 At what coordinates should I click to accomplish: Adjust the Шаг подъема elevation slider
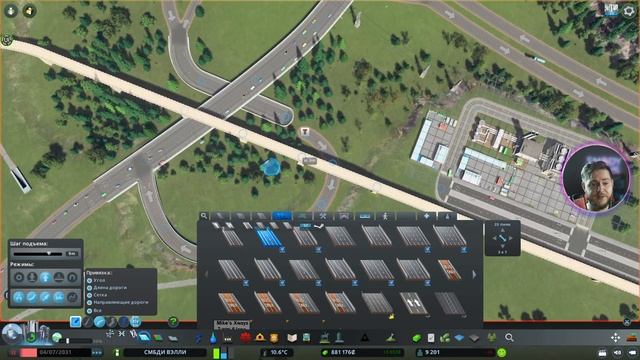(39, 253)
